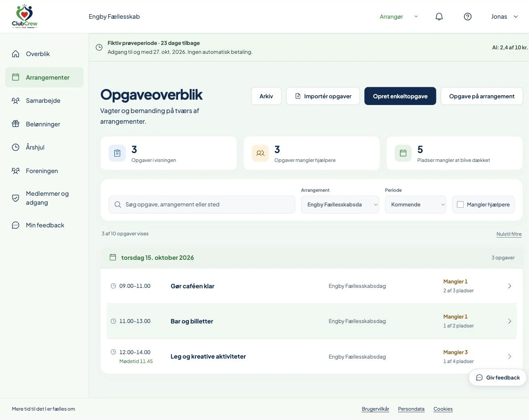Open the Overblik sidebar item
Viewport: 529px width, 420px height.
[x=44, y=54]
